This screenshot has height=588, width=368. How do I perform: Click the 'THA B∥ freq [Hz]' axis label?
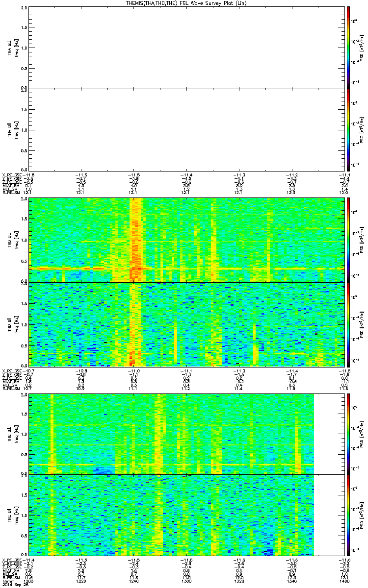pyautogui.click(x=12, y=130)
